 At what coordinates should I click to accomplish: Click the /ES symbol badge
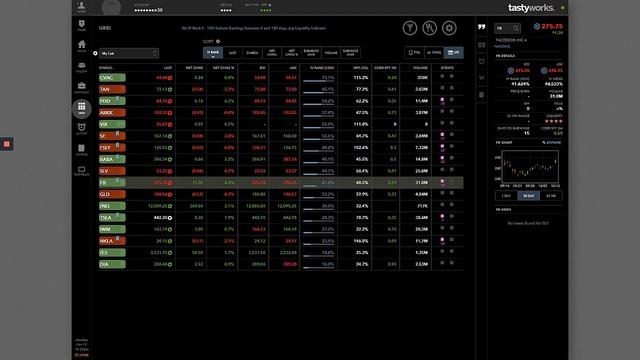[x=112, y=253]
